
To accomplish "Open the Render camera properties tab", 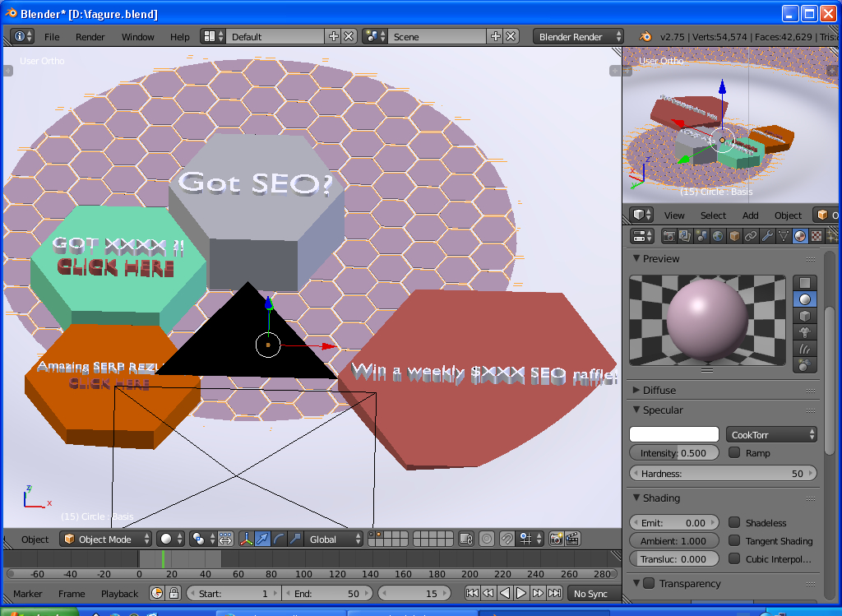I will point(669,236).
